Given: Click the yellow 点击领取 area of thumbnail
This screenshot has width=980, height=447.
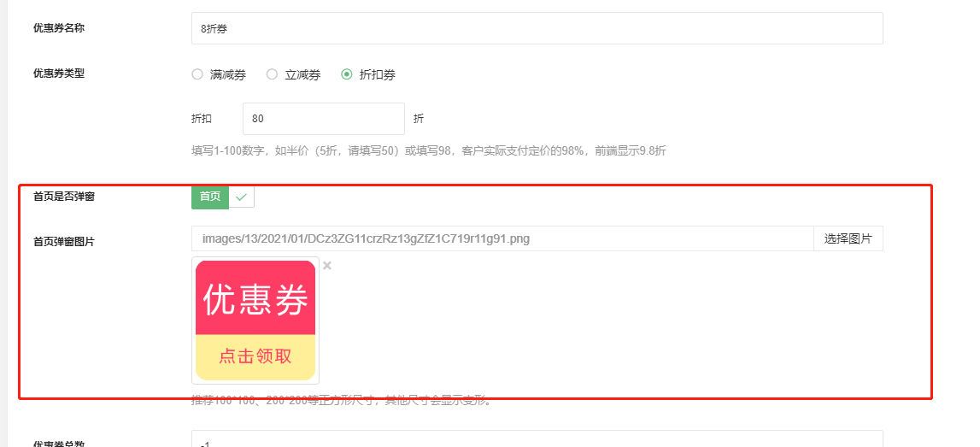Looking at the screenshot, I should 255,357.
